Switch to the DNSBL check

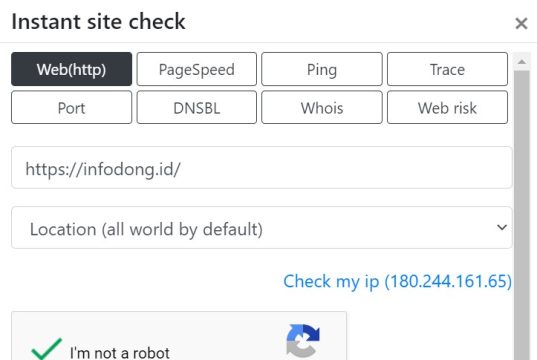click(197, 108)
